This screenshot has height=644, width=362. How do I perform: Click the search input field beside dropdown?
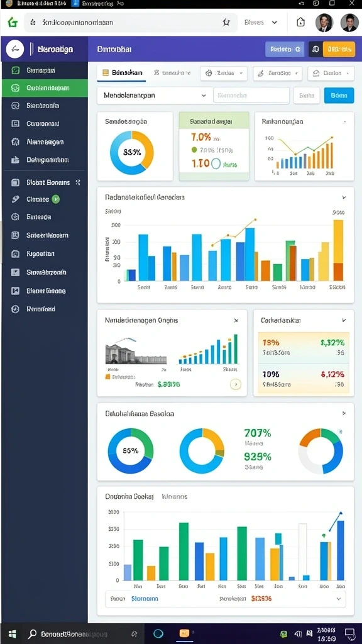(x=251, y=96)
